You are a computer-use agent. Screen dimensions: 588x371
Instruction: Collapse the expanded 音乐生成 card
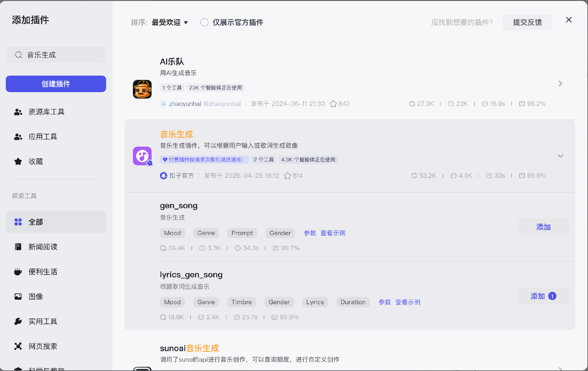click(x=560, y=156)
